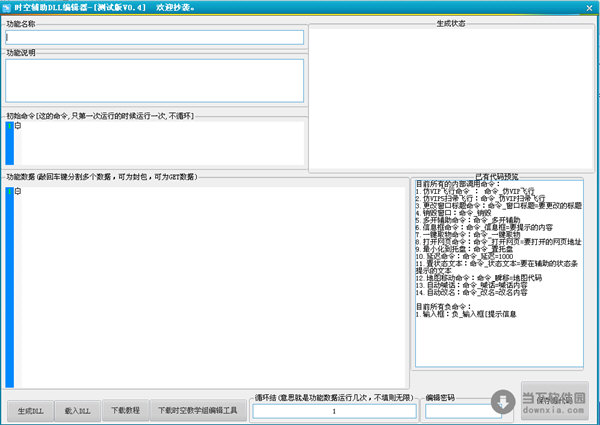This screenshot has height=425, width=600.
Task: Select the 循环组 loop count field
Action: 333,410
